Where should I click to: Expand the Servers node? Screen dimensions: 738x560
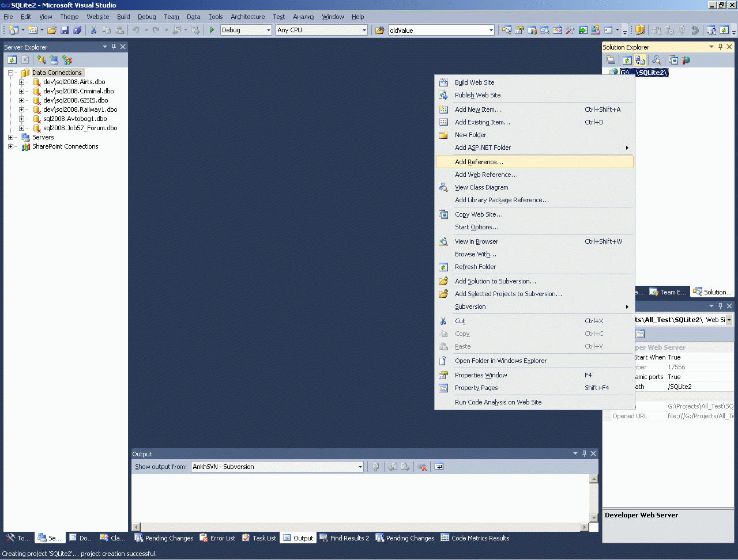[10, 137]
